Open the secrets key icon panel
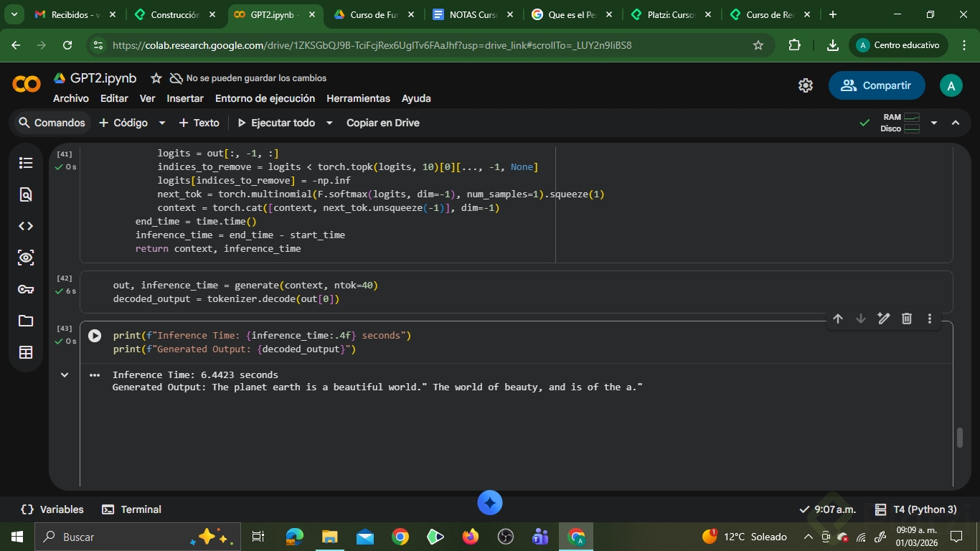980x551 pixels. 26,289
